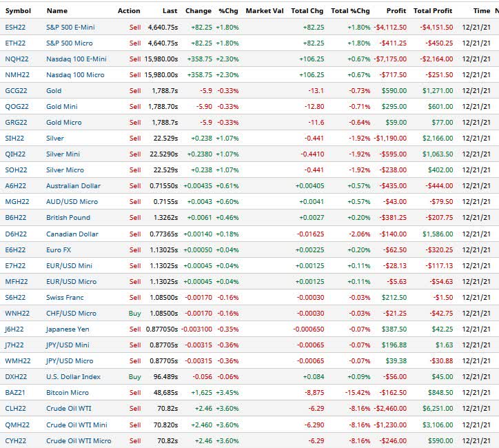Sort by the Name column header

57,11
